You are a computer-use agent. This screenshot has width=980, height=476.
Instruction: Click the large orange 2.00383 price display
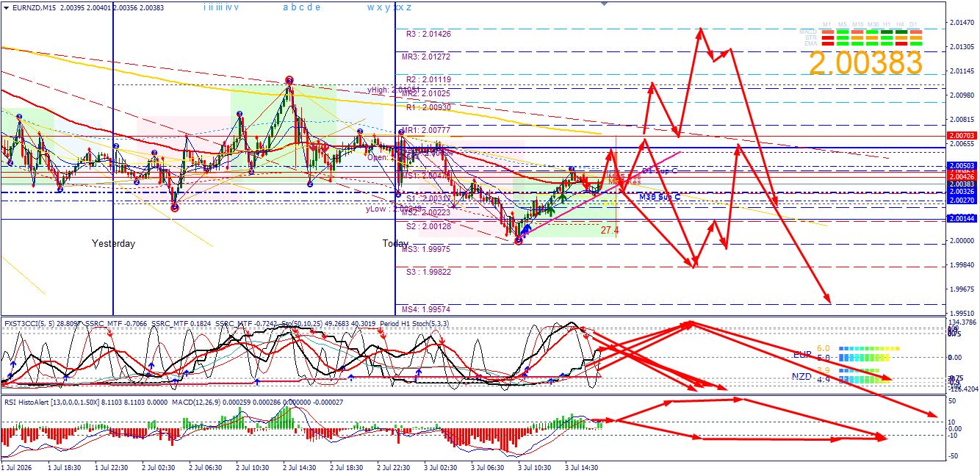point(865,63)
